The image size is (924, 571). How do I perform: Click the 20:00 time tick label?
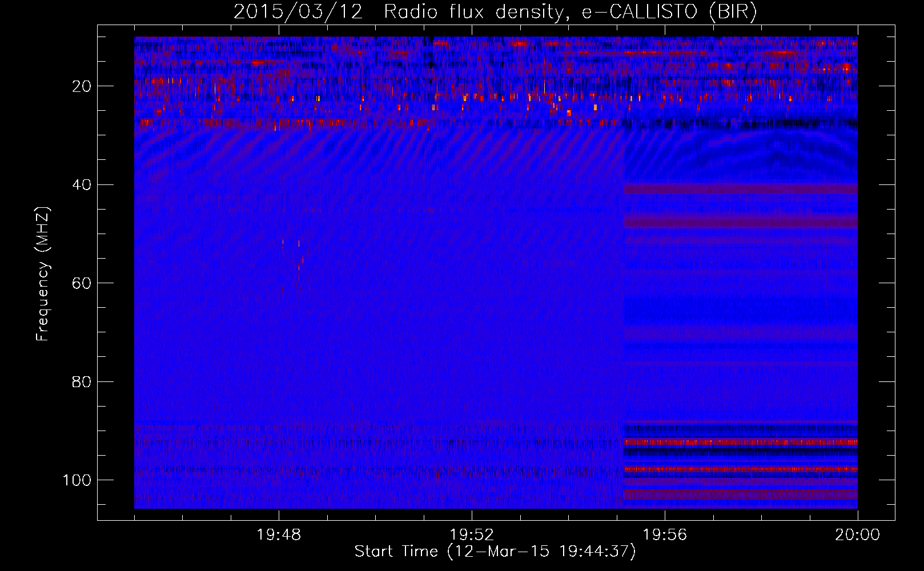pyautogui.click(x=857, y=535)
